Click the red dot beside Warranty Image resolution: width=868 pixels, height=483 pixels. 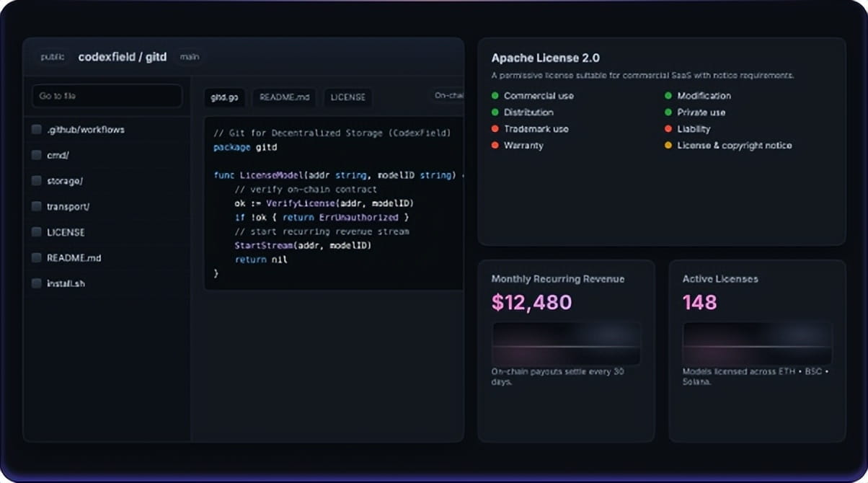tap(495, 146)
